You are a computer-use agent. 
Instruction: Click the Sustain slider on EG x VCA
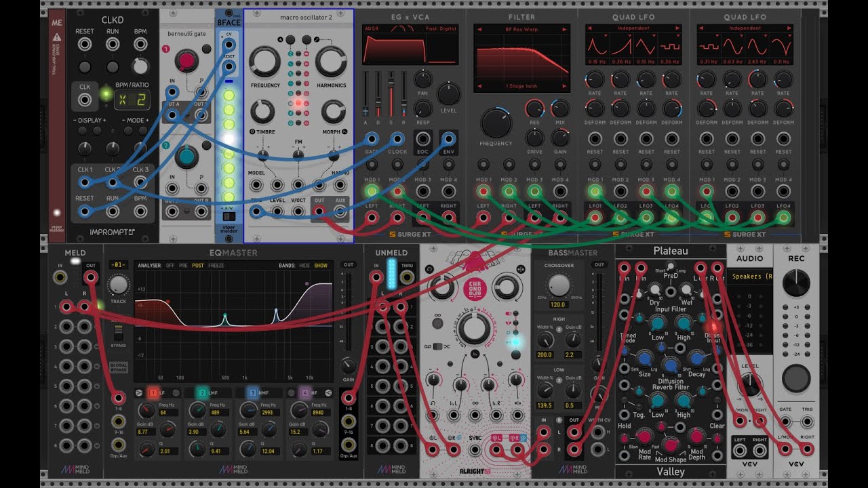[391, 92]
